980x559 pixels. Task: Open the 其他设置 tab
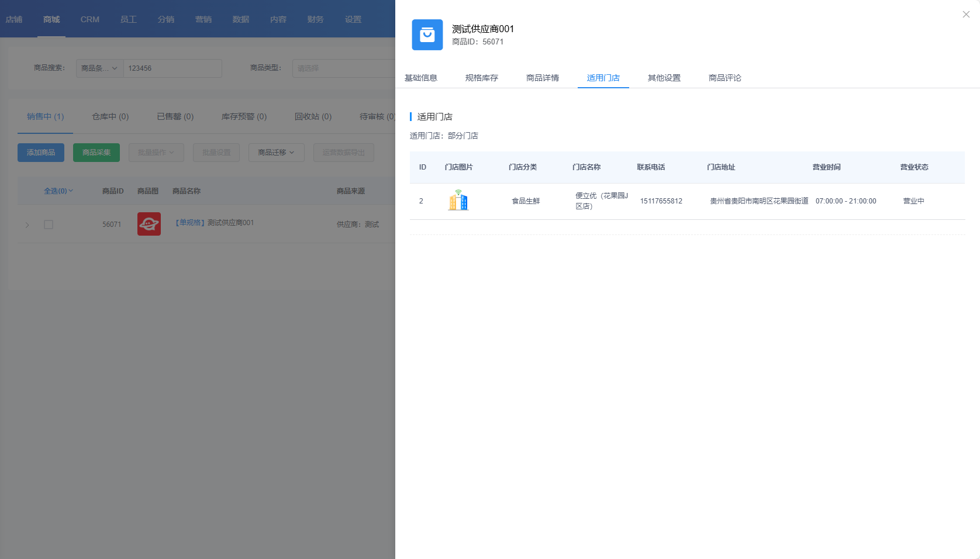click(664, 78)
